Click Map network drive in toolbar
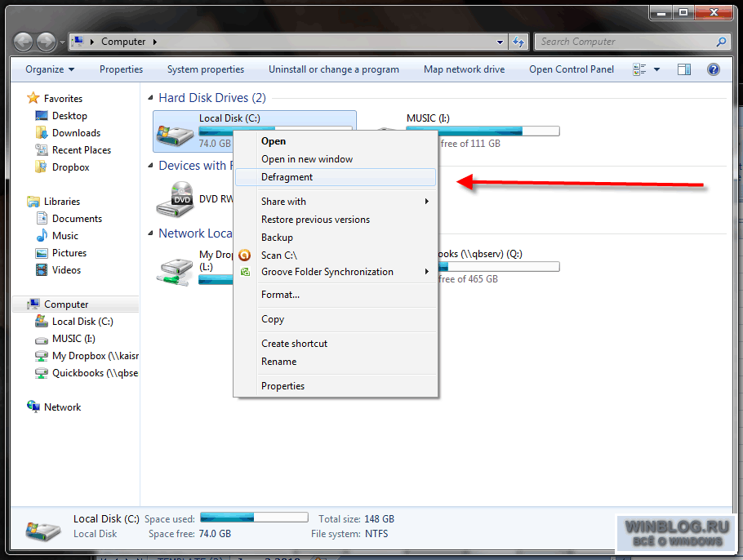The width and height of the screenshot is (743, 560). [465, 69]
